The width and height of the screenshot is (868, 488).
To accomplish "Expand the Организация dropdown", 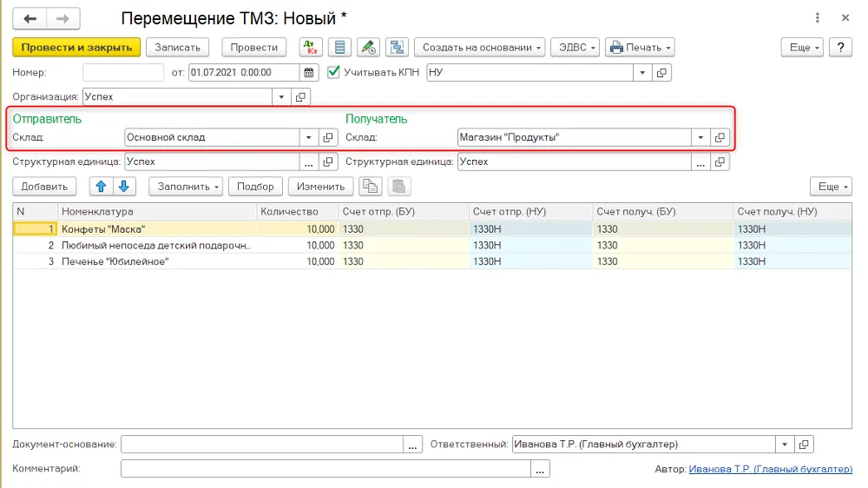I will (281, 97).
